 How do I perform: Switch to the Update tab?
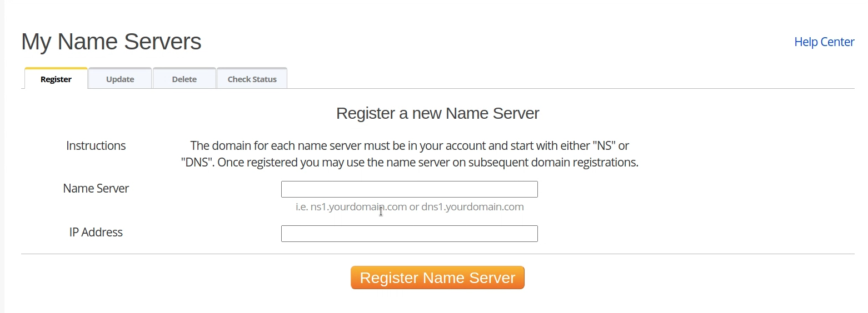point(120,79)
